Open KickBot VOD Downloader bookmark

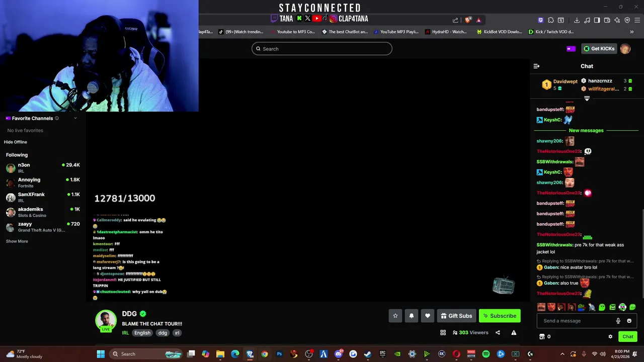pos(499,32)
